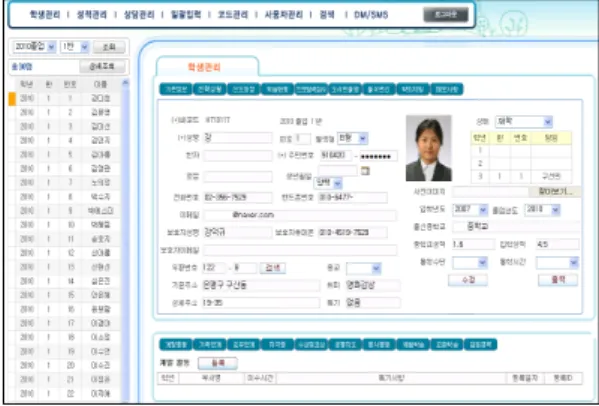Click the home 전화번호 field starting 02-

tap(237, 197)
